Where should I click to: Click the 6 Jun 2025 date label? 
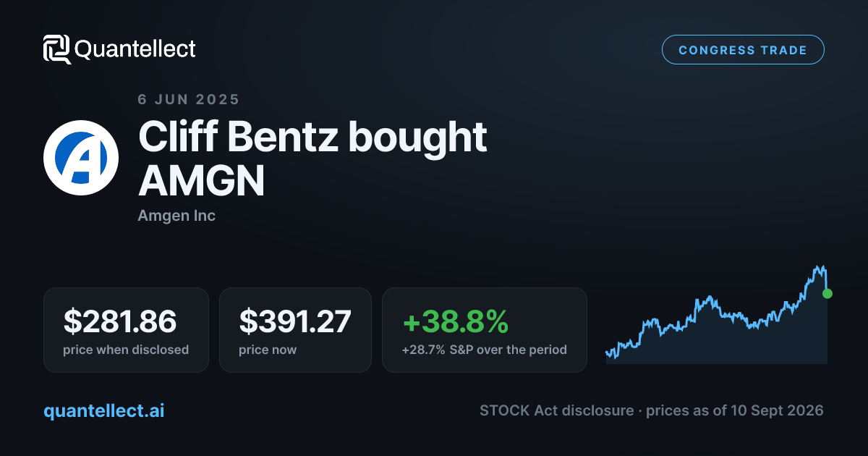coord(189,99)
